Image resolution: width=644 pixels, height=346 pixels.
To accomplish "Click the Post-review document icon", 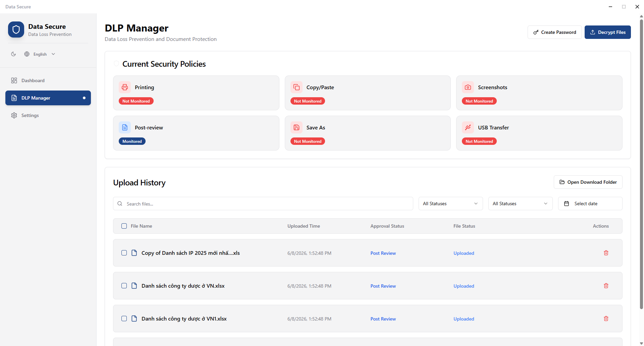I will coord(125,127).
